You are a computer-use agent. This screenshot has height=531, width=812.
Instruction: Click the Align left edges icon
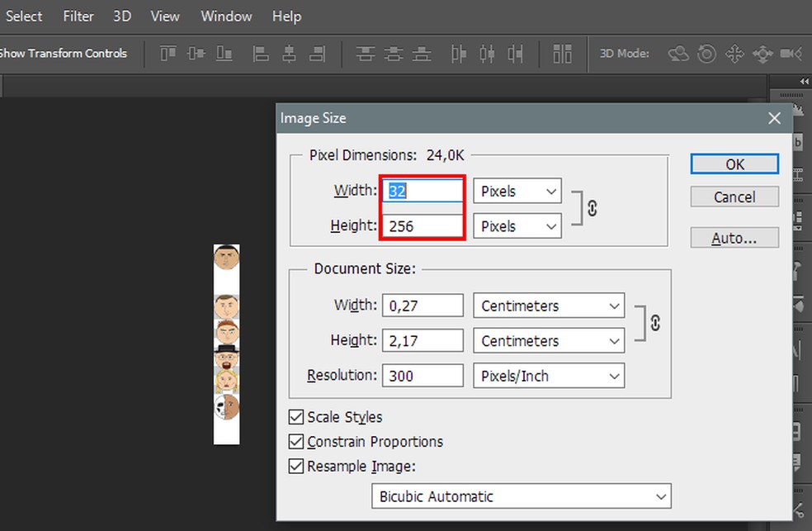[x=261, y=54]
